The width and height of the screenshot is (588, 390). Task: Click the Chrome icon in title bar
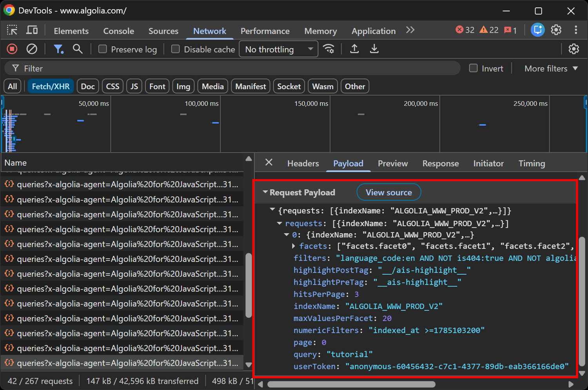click(x=9, y=10)
